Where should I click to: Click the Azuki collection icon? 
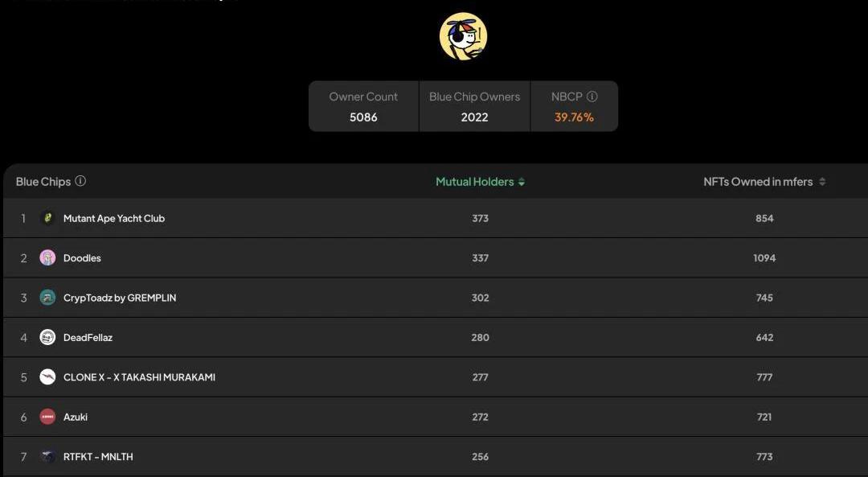click(x=47, y=417)
